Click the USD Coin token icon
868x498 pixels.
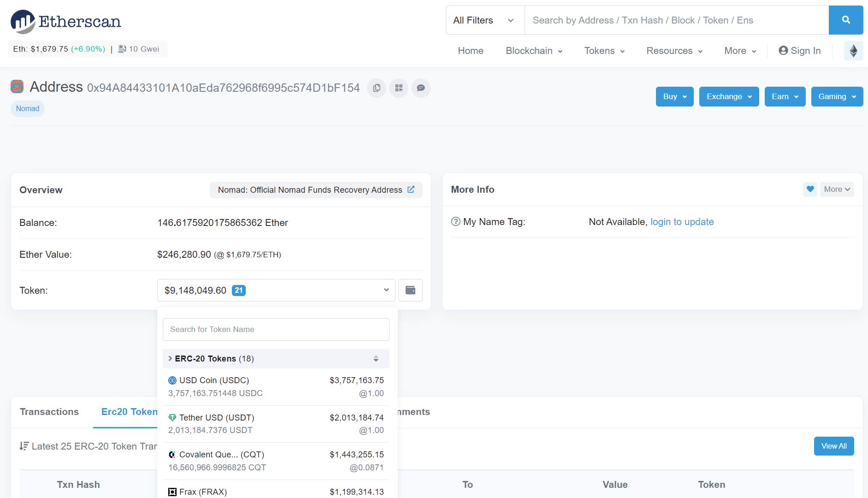(172, 380)
